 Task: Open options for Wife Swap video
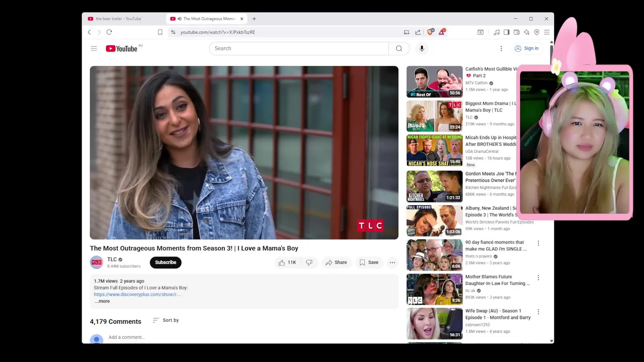tap(538, 312)
